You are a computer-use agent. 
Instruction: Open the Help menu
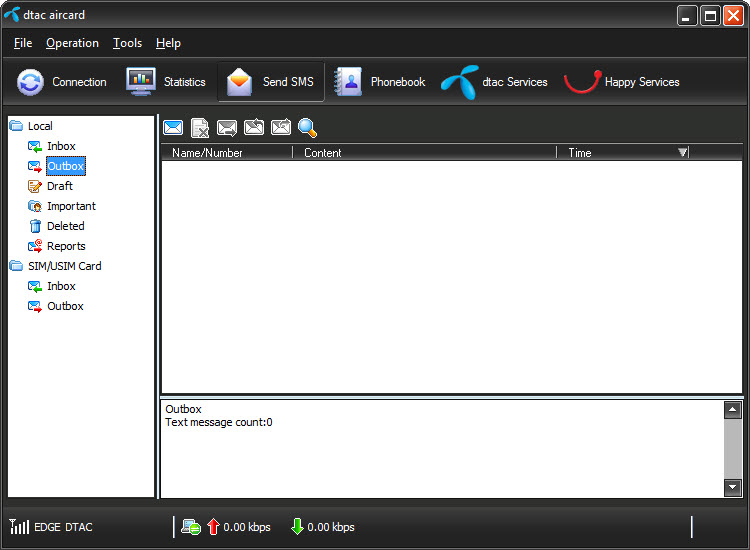[x=168, y=43]
